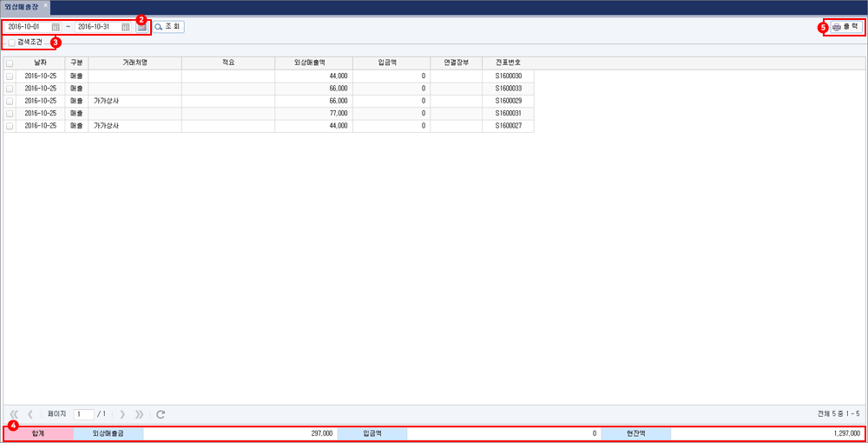Click the 합계 label in summary bar
The width and height of the screenshot is (868, 443).
pos(38,434)
